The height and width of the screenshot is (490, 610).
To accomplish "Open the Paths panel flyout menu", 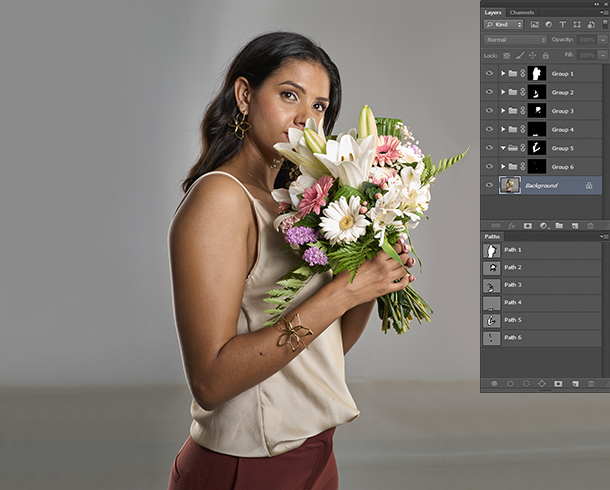I will (603, 236).
